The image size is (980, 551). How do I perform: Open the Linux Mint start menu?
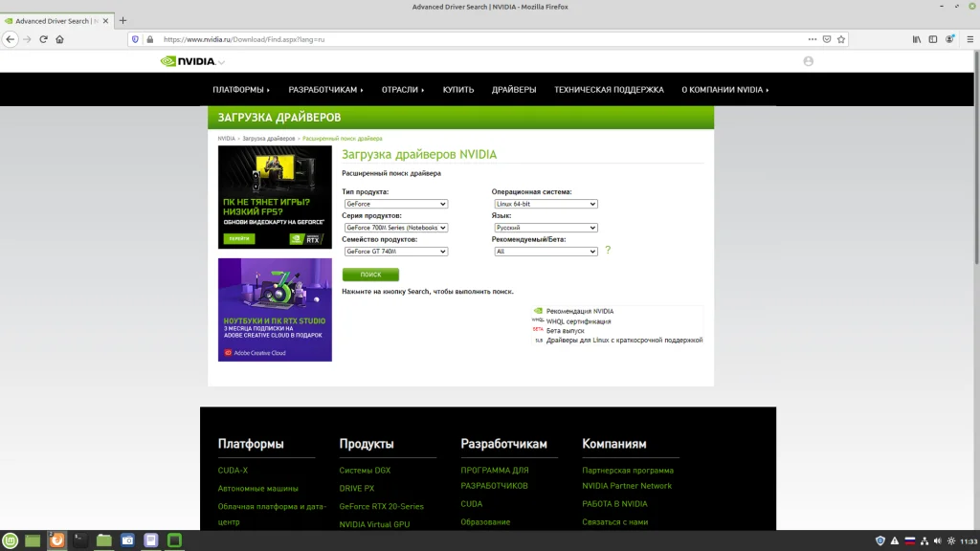click(x=10, y=540)
